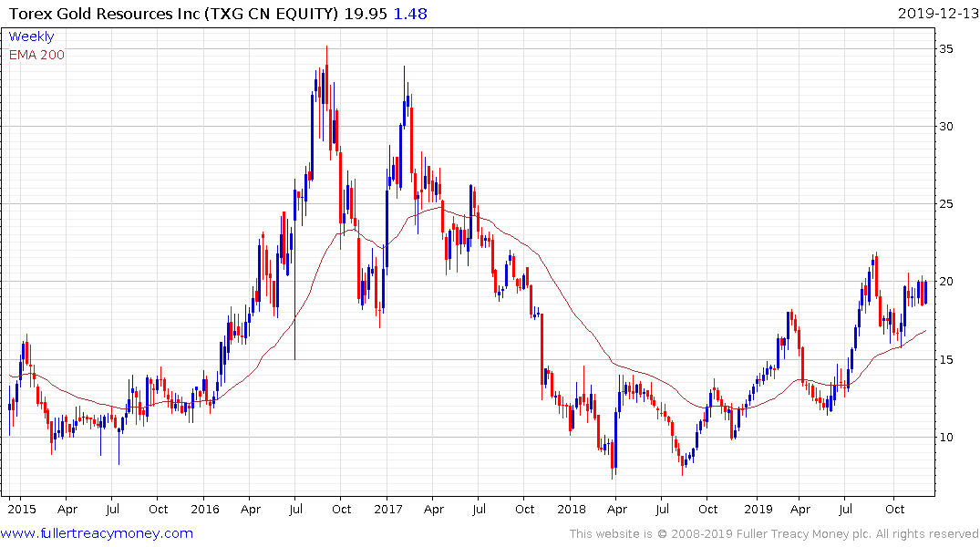Select the 25 price axis label
The image size is (980, 547).
pos(946,204)
